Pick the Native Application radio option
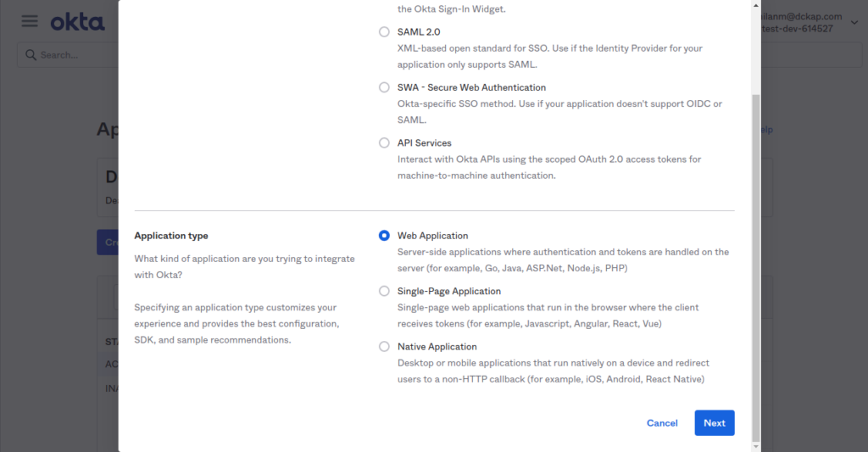868x452 pixels. coord(384,347)
